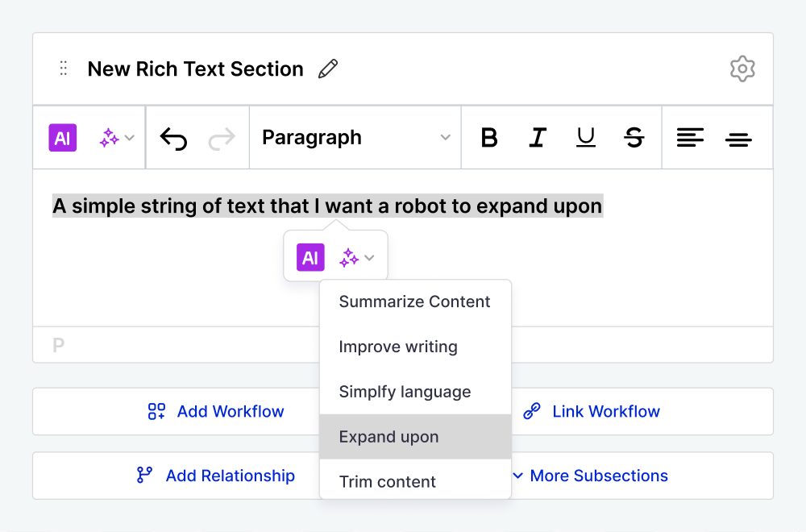This screenshot has height=532, width=806.
Task: Choose Simplfy language menu option
Action: 415,392
